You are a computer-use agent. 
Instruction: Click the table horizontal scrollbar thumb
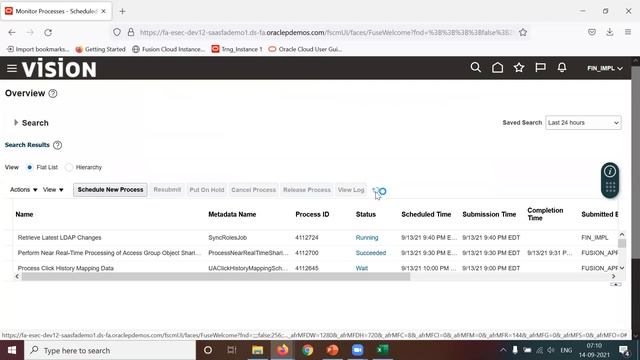tap(216, 276)
